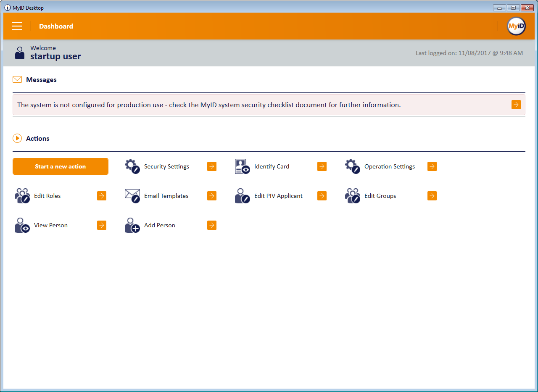Screen dimensions: 538x392
Task: Click the arrow button beside Edit Groups
Action: (x=432, y=196)
